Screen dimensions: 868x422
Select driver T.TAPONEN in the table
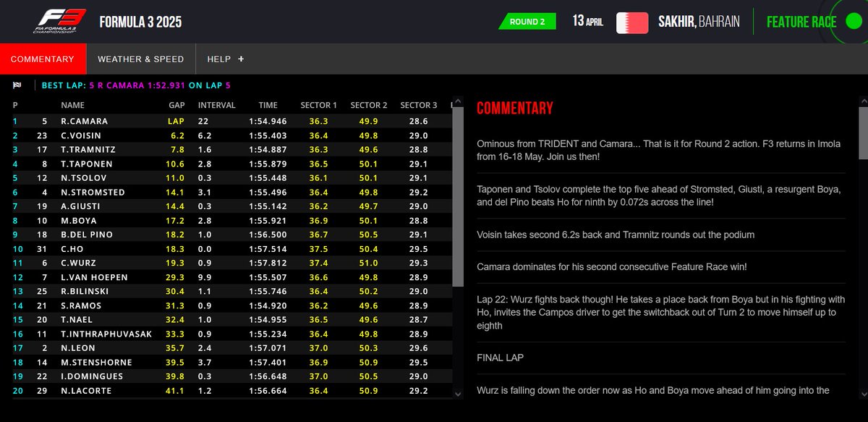(86, 164)
